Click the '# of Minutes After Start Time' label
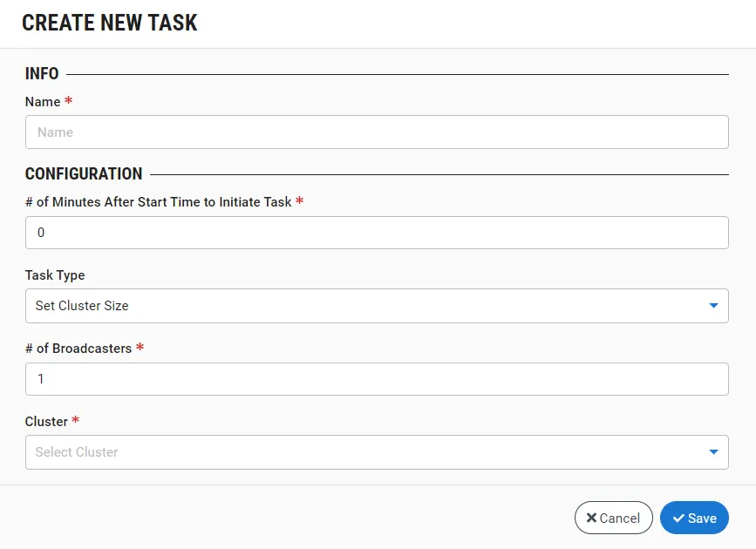Viewport: 756px width, 549px height. click(159, 202)
